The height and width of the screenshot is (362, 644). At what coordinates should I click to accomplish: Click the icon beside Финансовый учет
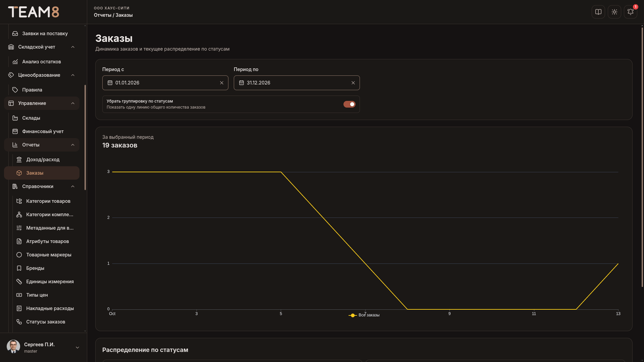pyautogui.click(x=15, y=131)
